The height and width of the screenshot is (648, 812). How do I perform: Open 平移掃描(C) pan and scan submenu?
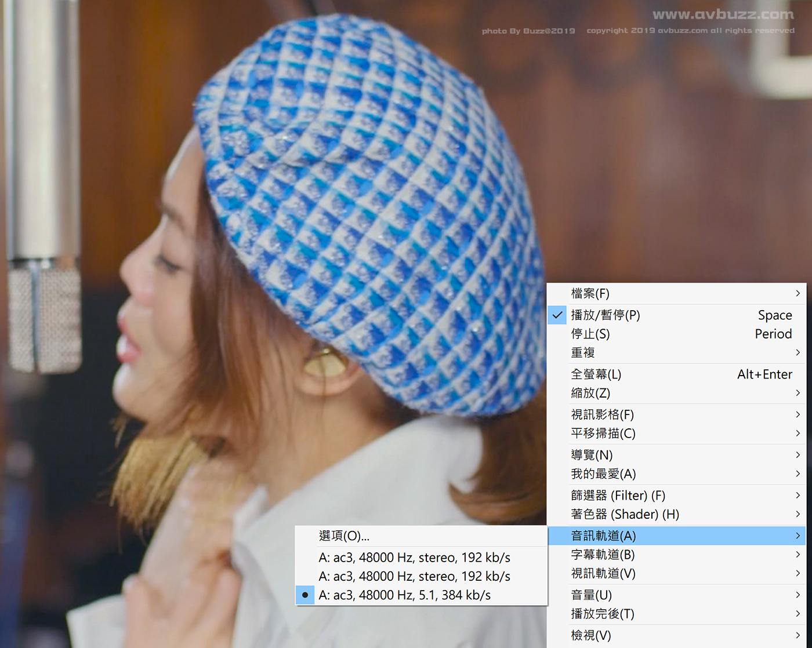(x=603, y=434)
